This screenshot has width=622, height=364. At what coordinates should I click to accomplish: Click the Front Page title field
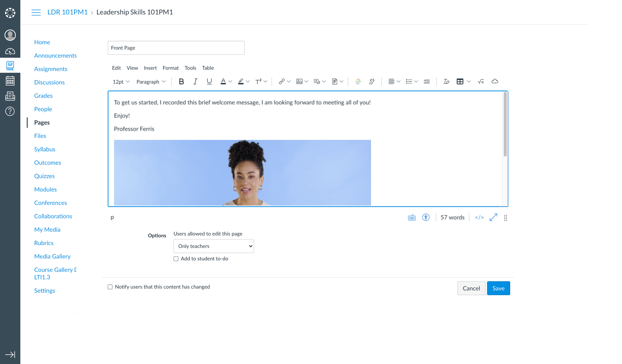point(176,48)
